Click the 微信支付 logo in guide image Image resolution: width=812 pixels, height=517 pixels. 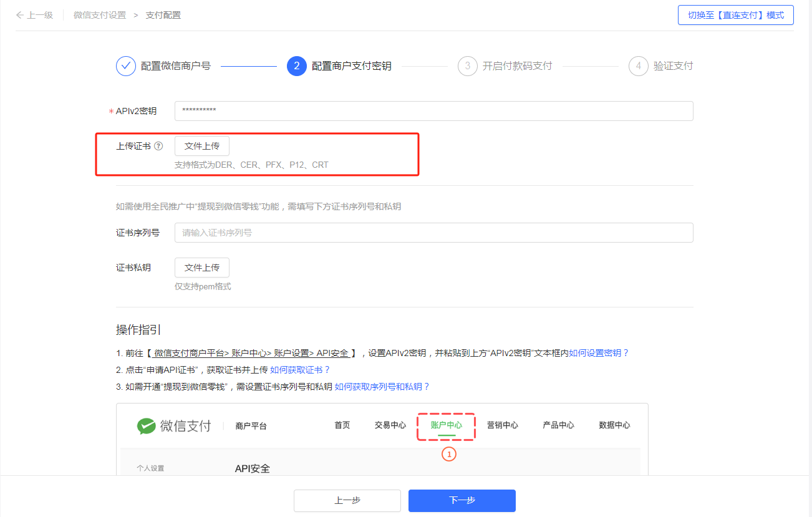point(174,426)
